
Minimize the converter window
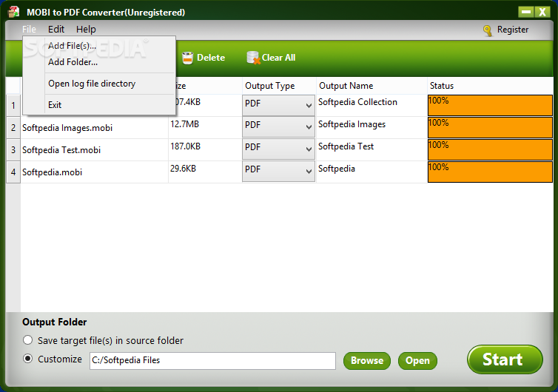pos(525,12)
